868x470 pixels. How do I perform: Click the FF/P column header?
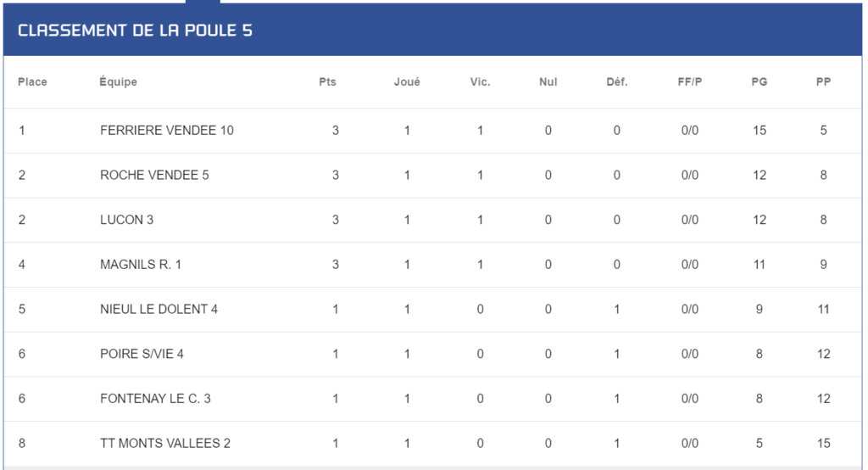click(690, 82)
